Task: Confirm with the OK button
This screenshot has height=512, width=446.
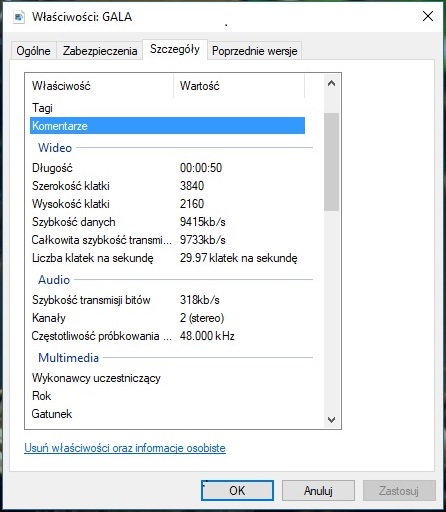Action: tap(237, 490)
